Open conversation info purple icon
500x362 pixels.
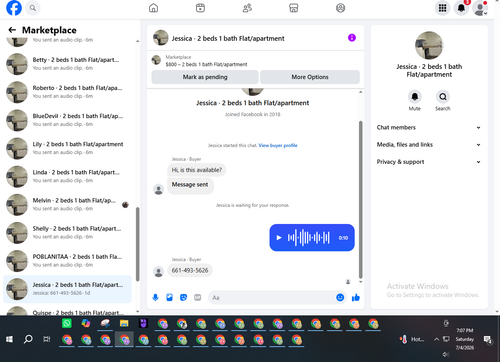[352, 38]
